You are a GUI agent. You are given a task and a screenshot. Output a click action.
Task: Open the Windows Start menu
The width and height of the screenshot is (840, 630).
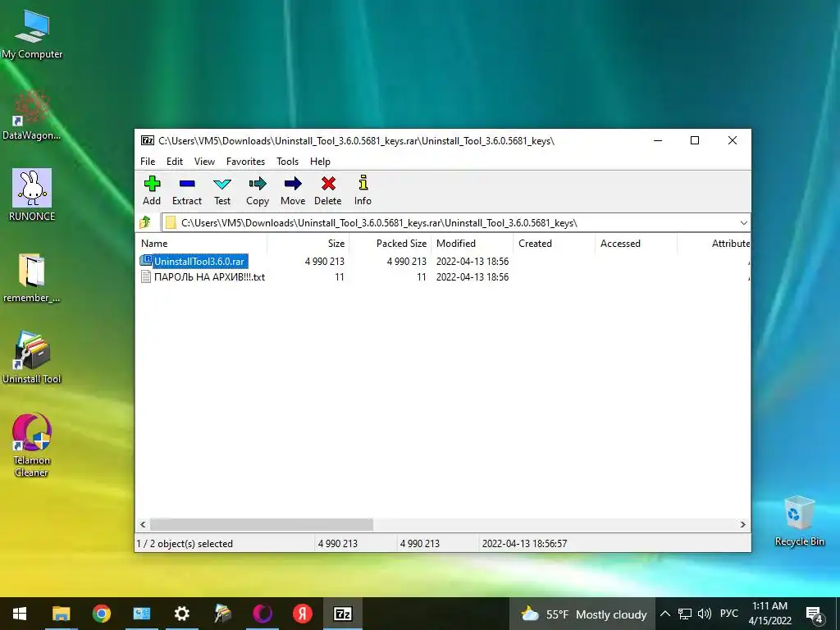(20, 614)
